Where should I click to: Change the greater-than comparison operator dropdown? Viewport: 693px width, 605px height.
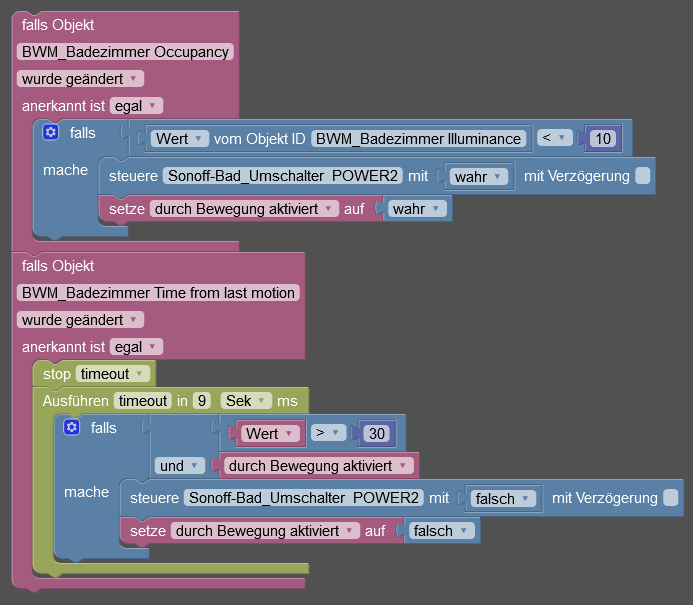click(328, 433)
